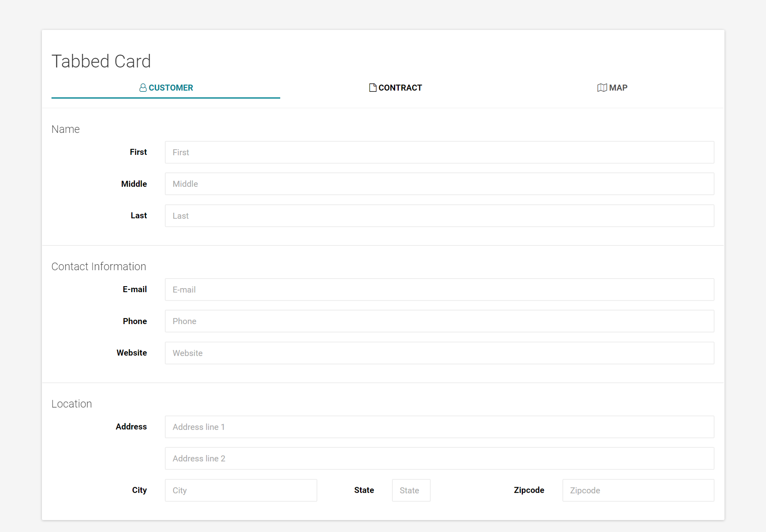
Task: Switch to the Contract tab
Action: pos(395,88)
